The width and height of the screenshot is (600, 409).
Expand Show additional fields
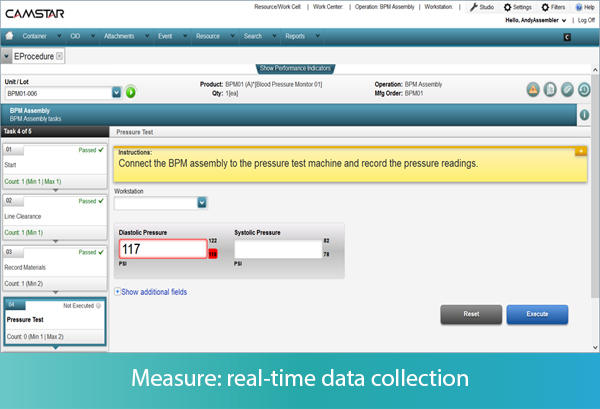coord(151,292)
